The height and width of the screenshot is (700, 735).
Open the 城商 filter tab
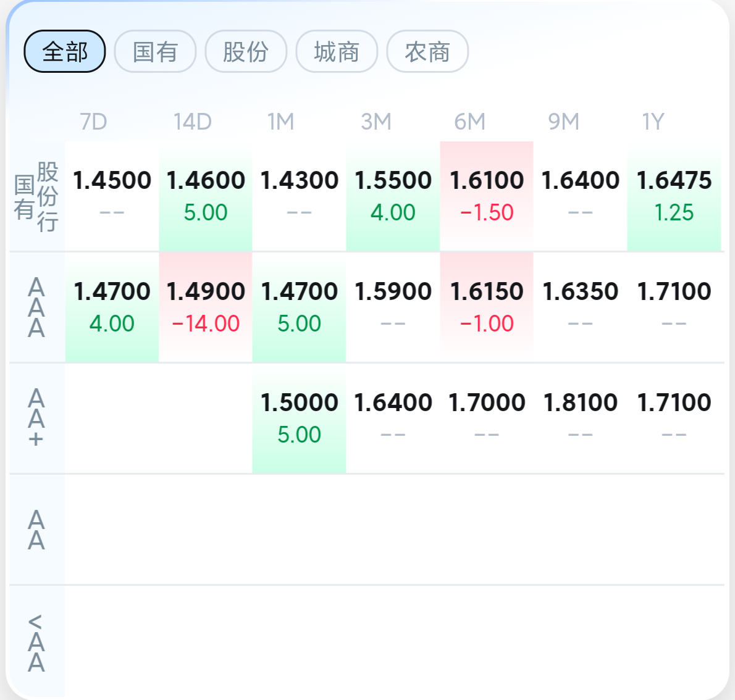point(337,51)
